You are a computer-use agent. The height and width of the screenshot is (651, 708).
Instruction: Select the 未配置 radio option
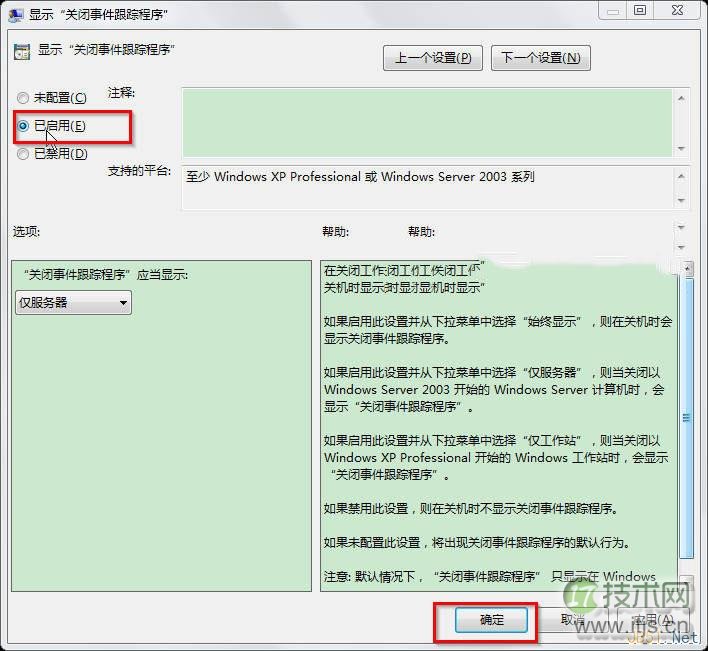click(23, 98)
